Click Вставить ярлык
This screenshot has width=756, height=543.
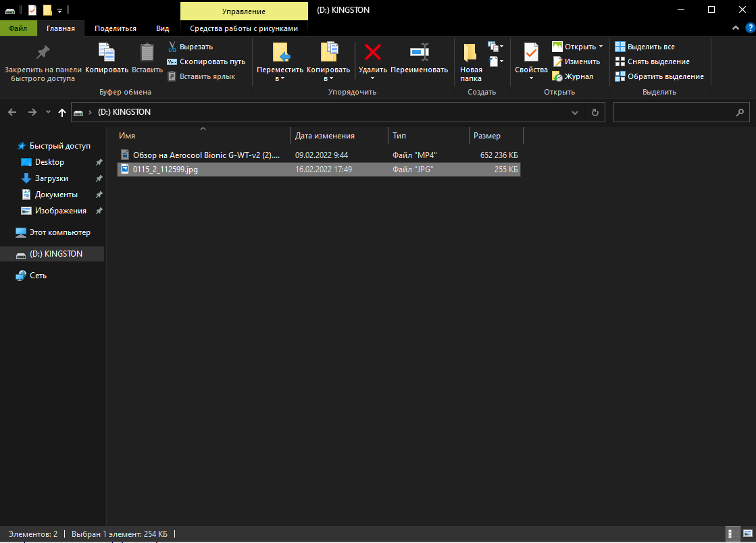click(x=201, y=76)
